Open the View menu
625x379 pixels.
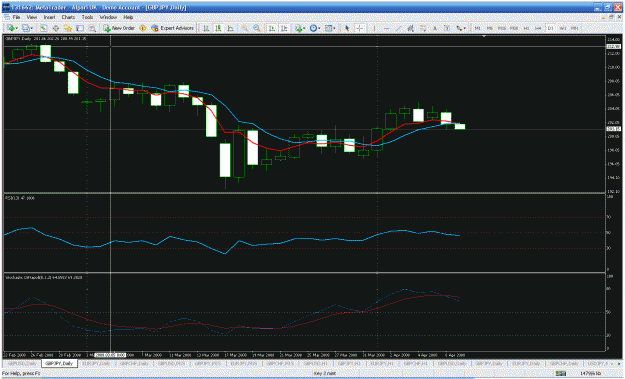click(31, 18)
